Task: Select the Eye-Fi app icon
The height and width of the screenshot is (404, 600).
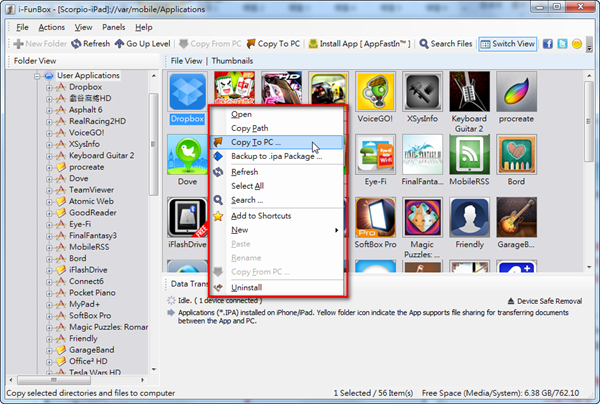Action: [x=375, y=155]
